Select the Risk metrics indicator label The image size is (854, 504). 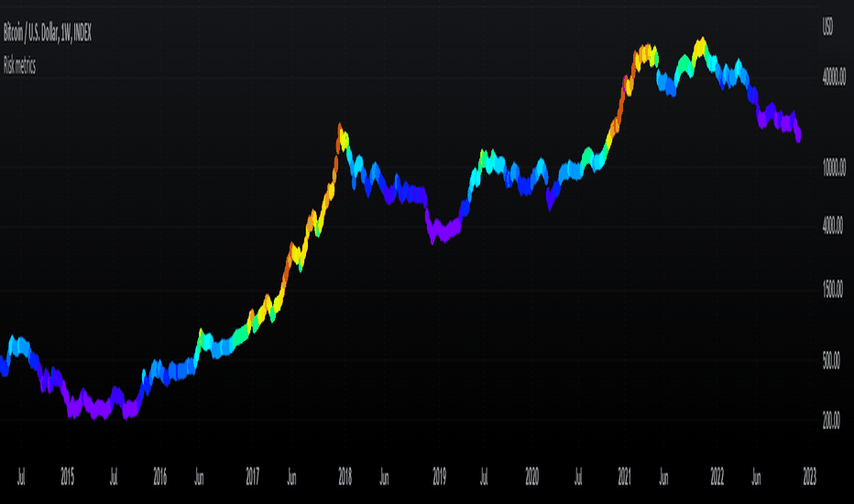tap(19, 65)
